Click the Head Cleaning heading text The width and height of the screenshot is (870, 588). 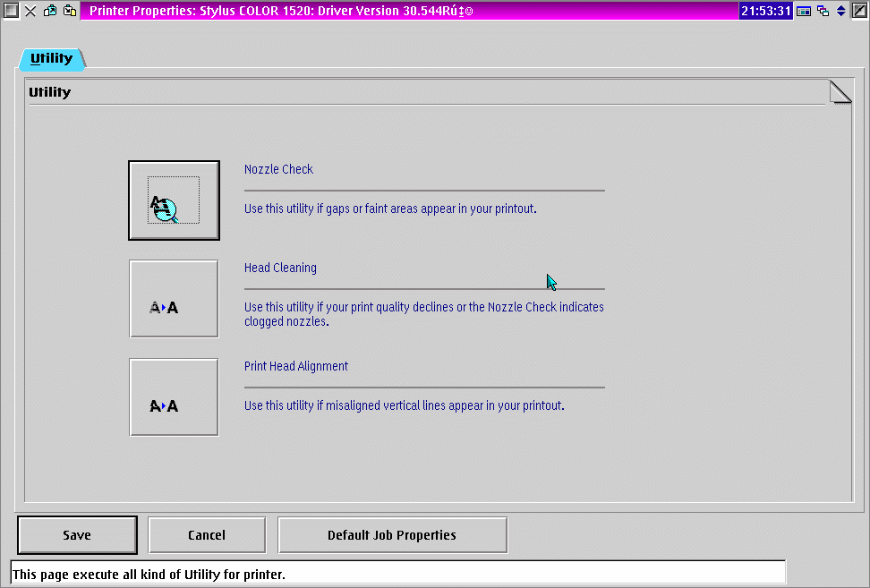(x=280, y=268)
